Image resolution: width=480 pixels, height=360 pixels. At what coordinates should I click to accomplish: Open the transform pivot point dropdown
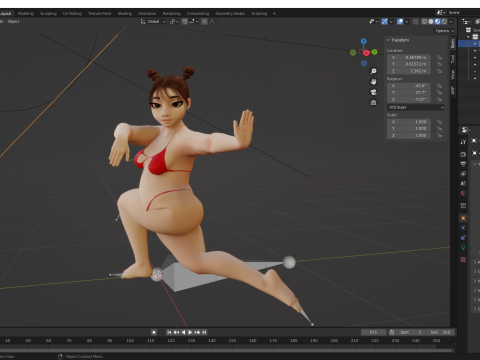(174, 22)
